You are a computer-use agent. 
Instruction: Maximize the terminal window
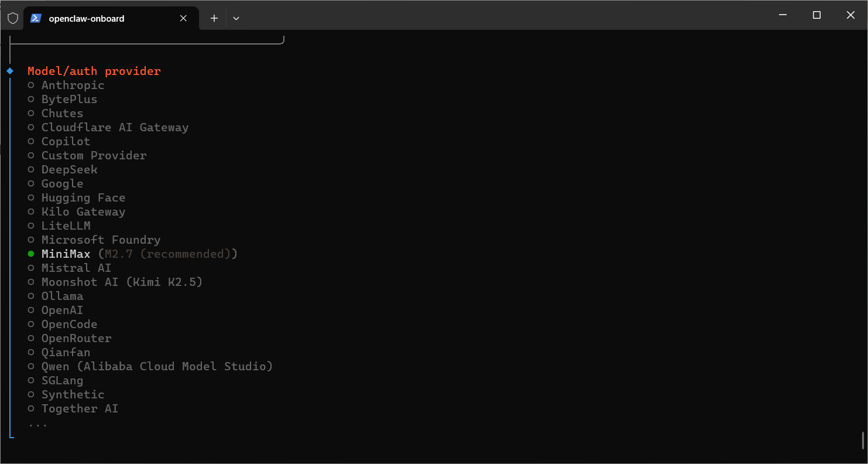(x=816, y=15)
